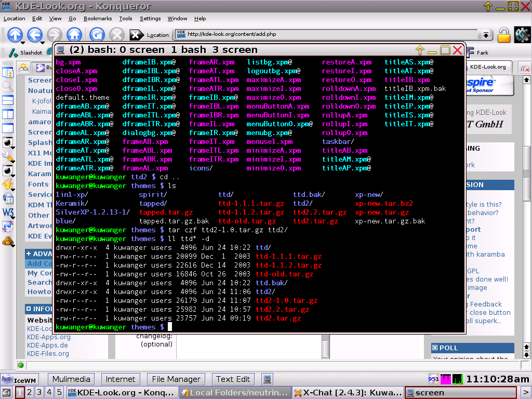Click the magnifier icon in Konqueror sidebar
Image resolution: width=532 pixels, height=399 pixels.
point(7,87)
